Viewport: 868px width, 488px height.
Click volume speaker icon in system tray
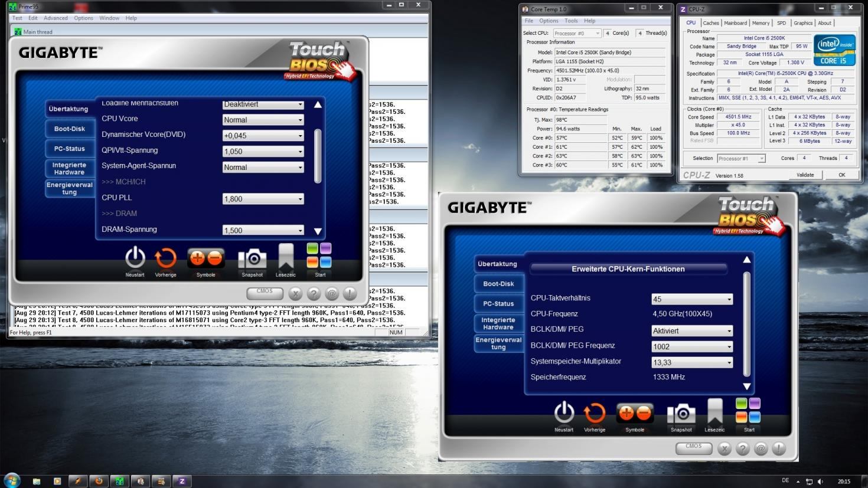(x=820, y=481)
